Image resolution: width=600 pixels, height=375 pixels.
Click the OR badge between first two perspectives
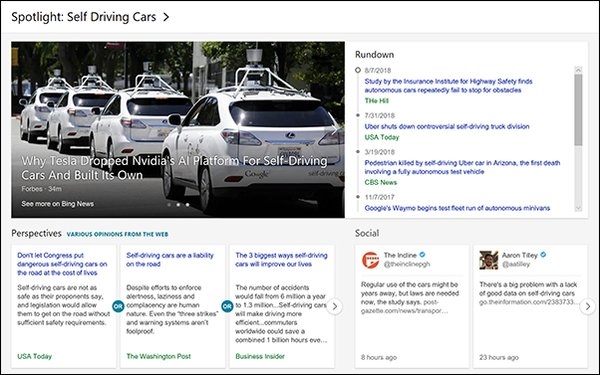(118, 306)
